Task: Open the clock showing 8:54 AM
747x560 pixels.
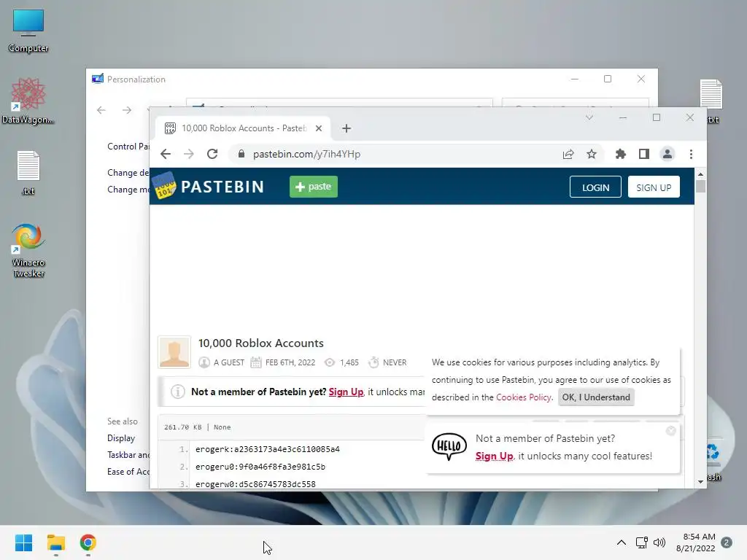Action: (x=695, y=542)
